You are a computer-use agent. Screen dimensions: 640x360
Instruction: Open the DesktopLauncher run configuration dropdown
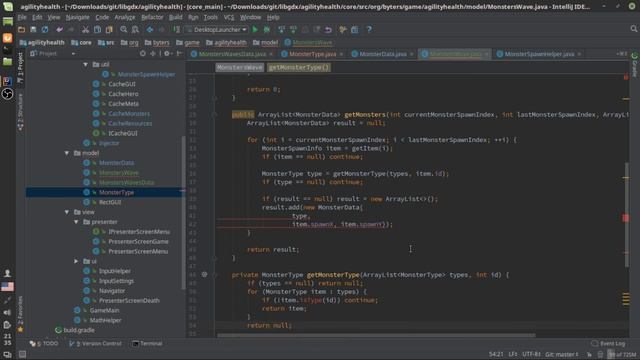click(x=217, y=29)
